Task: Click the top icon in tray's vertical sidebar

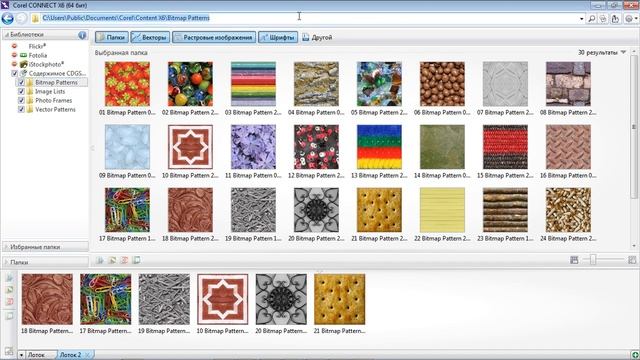Action: pos(9,278)
